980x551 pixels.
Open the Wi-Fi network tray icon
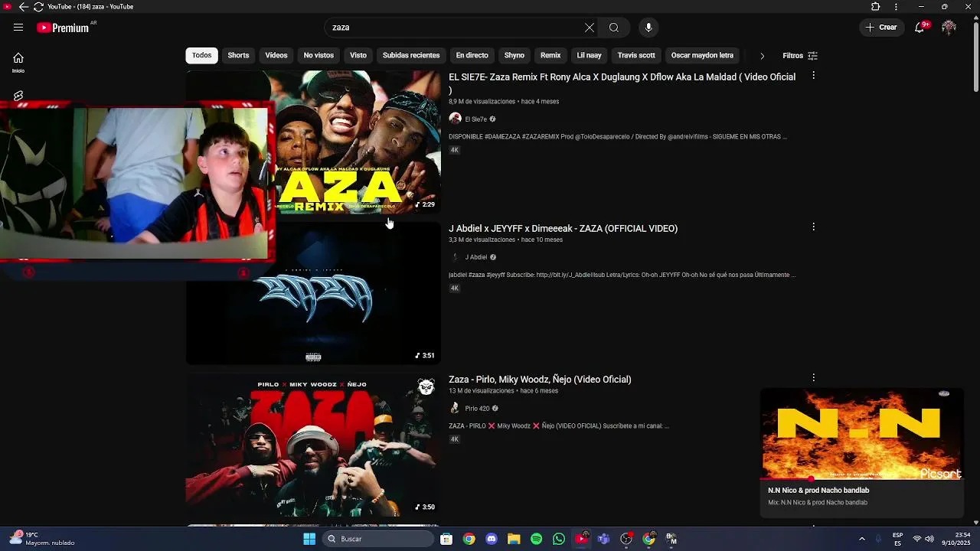[917, 539]
